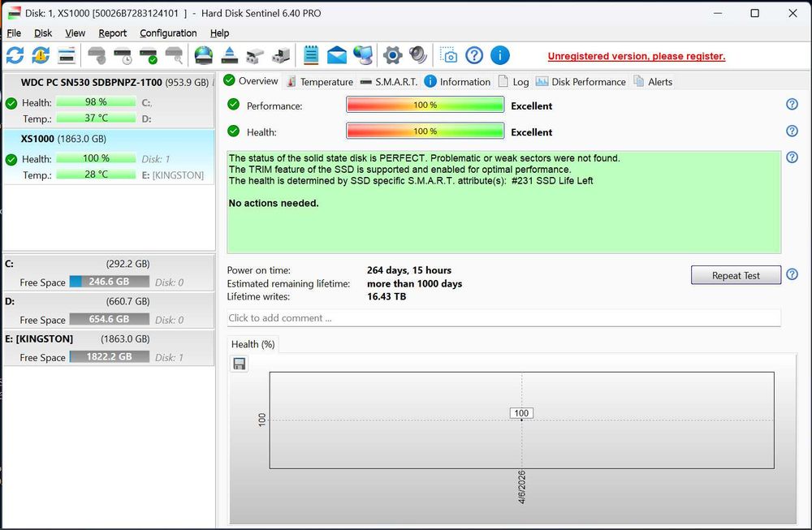Click E: free space 1822.2 GB bar

(110, 356)
